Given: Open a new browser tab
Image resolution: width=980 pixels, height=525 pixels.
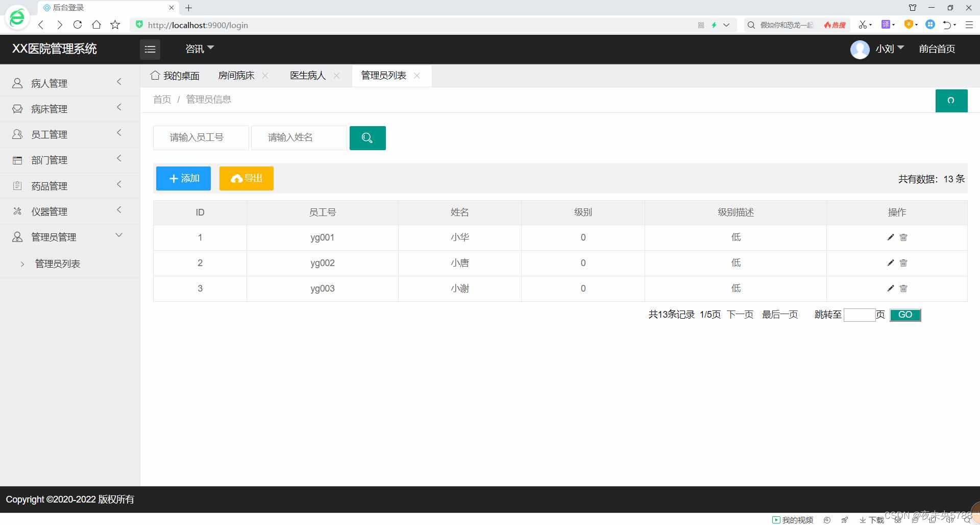Looking at the screenshot, I should pyautogui.click(x=189, y=8).
